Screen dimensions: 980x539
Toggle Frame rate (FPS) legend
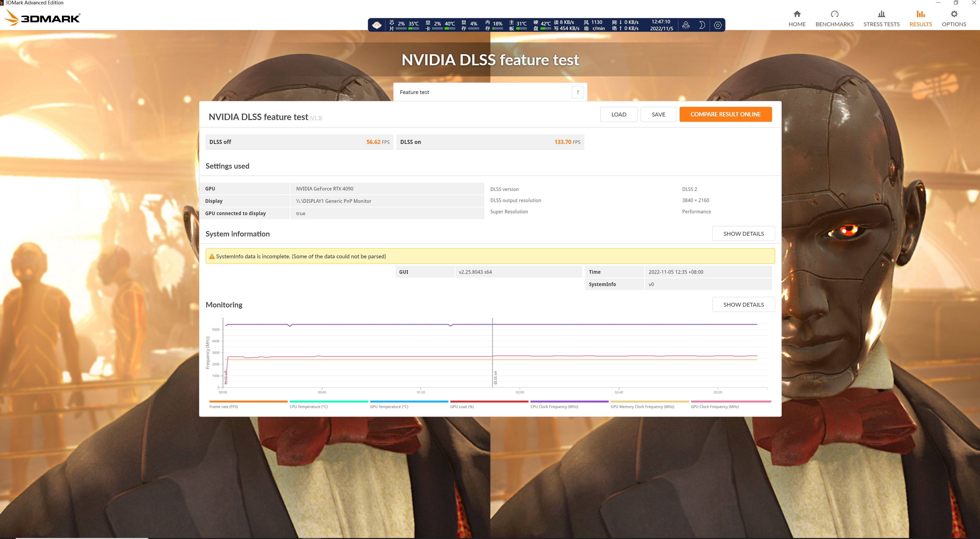point(248,405)
